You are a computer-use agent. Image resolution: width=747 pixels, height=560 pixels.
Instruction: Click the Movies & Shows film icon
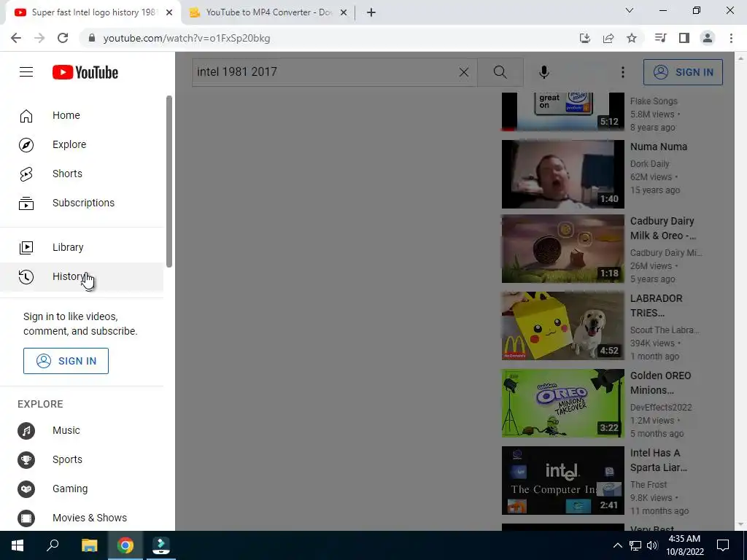pyautogui.click(x=26, y=518)
